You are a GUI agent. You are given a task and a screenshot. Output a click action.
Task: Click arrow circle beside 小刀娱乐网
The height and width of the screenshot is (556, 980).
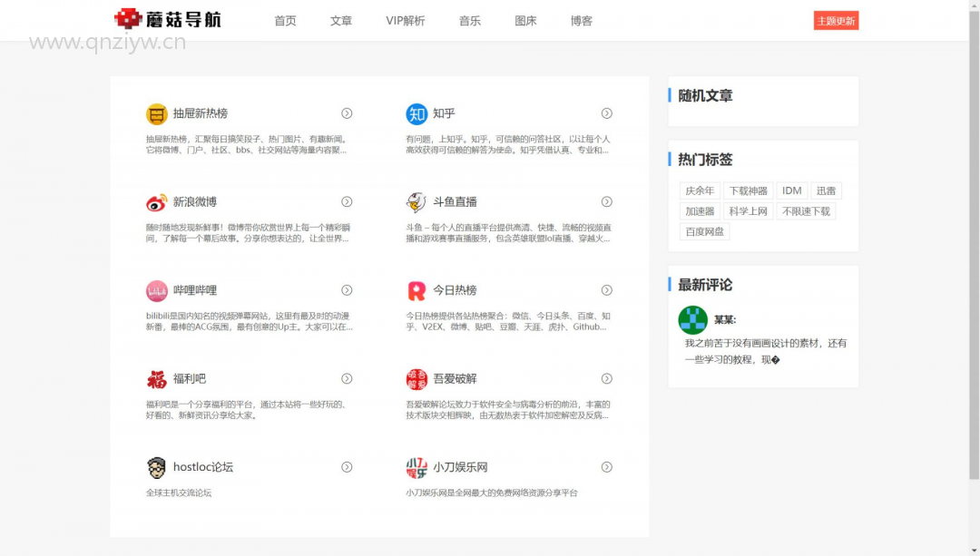[607, 467]
